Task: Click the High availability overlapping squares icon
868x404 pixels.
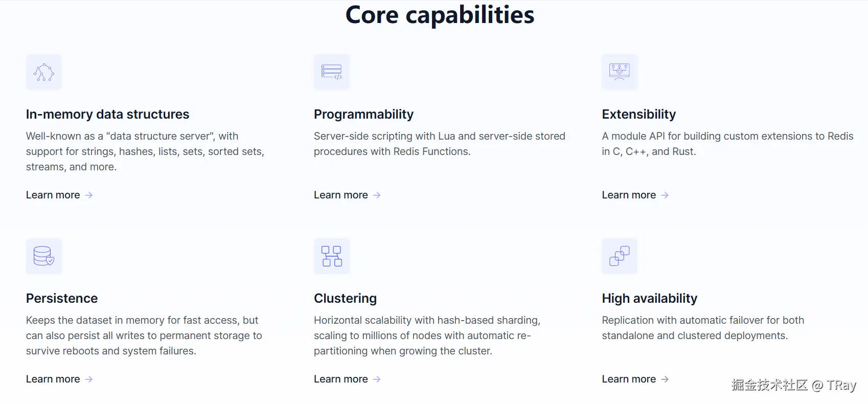Action: (x=620, y=256)
